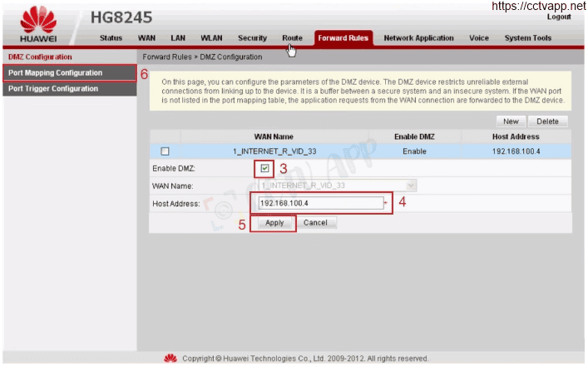This screenshot has width=588, height=366.
Task: Switch to the WAN tab
Action: click(146, 38)
